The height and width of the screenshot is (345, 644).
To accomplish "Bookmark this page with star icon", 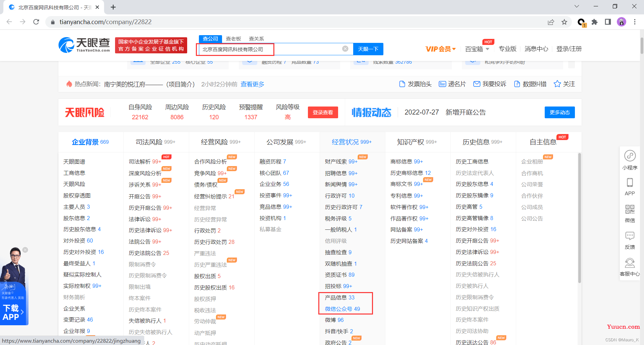I will 565,22.
